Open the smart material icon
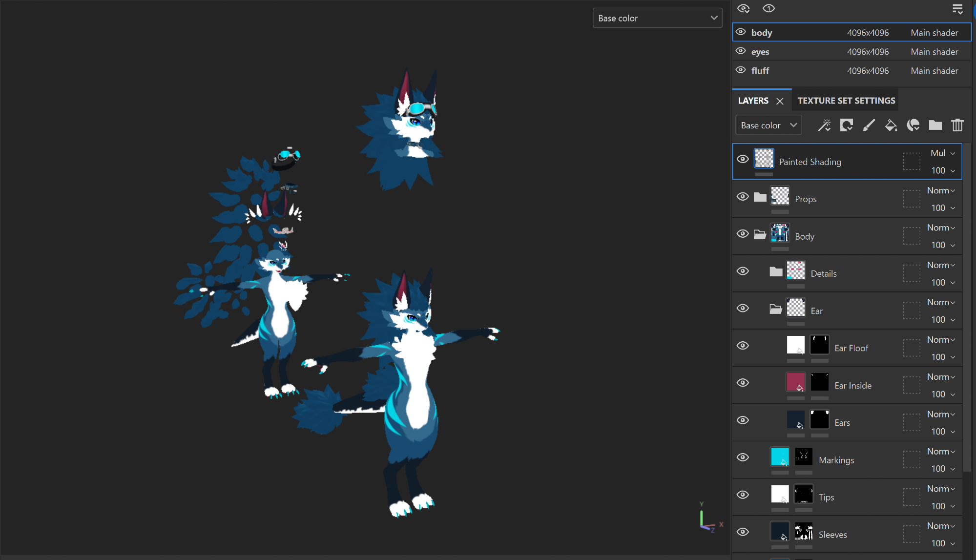 (x=913, y=125)
